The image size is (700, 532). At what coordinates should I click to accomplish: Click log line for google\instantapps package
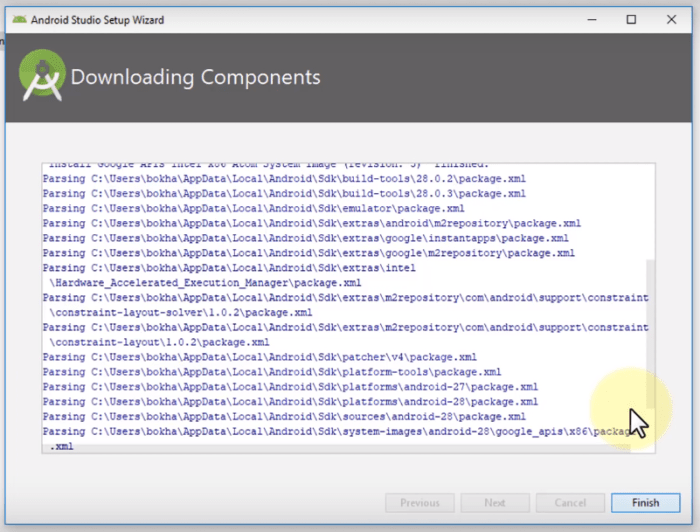pyautogui.click(x=305, y=238)
